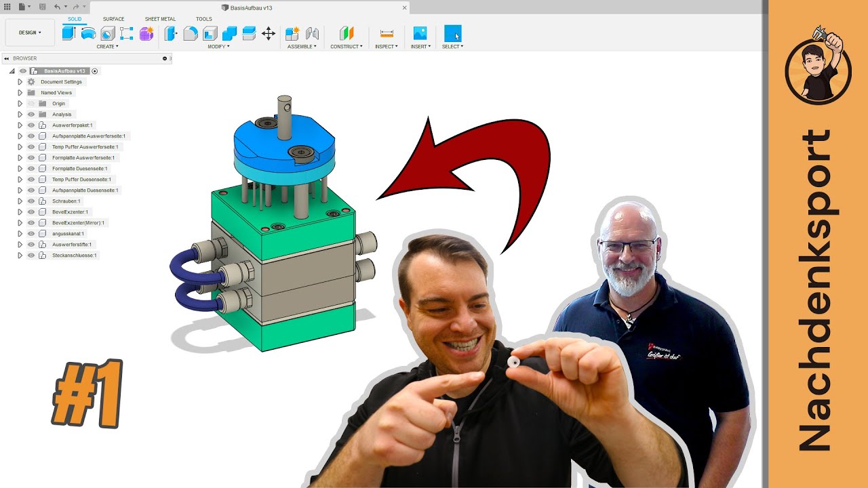Undo the last action

57,7
